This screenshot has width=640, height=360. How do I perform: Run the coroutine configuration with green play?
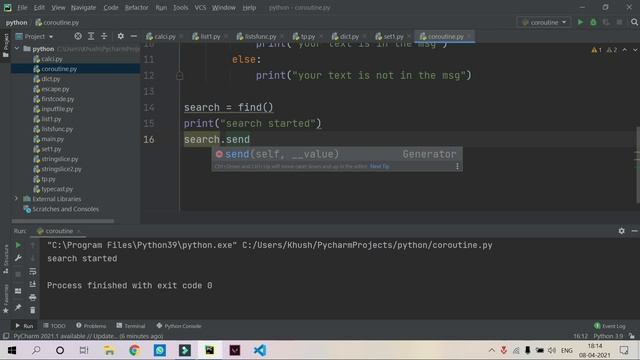tap(580, 22)
